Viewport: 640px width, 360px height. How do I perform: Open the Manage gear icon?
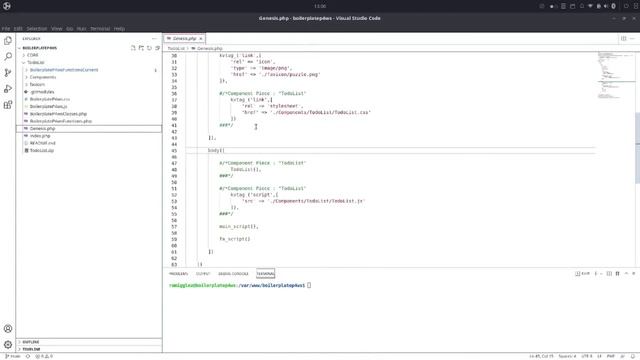pos(8,344)
